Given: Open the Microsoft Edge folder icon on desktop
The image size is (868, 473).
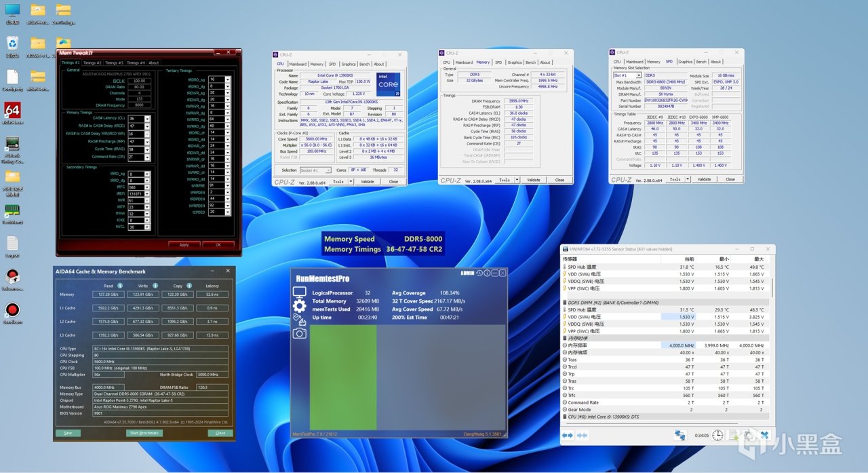Looking at the screenshot, I should click(63, 44).
